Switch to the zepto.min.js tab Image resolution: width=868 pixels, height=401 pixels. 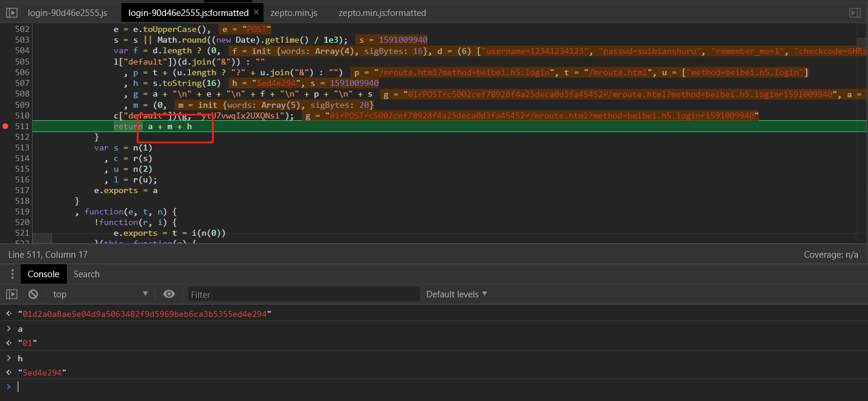coord(294,12)
